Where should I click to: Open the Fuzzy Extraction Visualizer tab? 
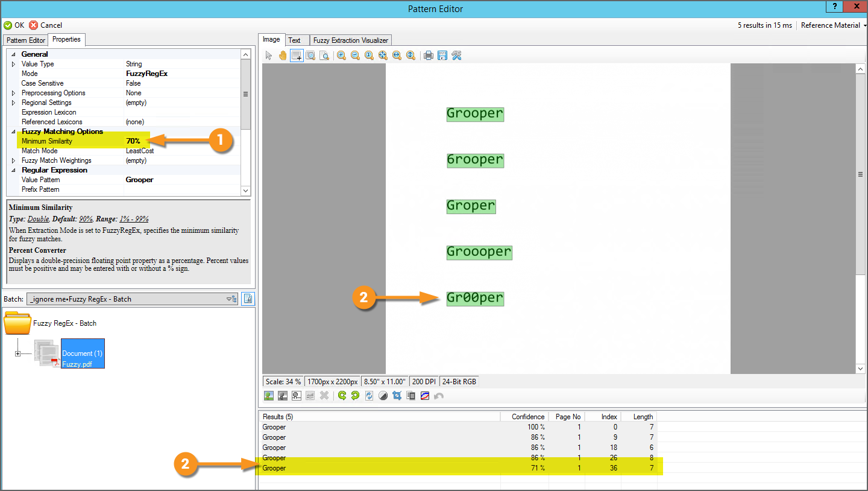coord(351,40)
